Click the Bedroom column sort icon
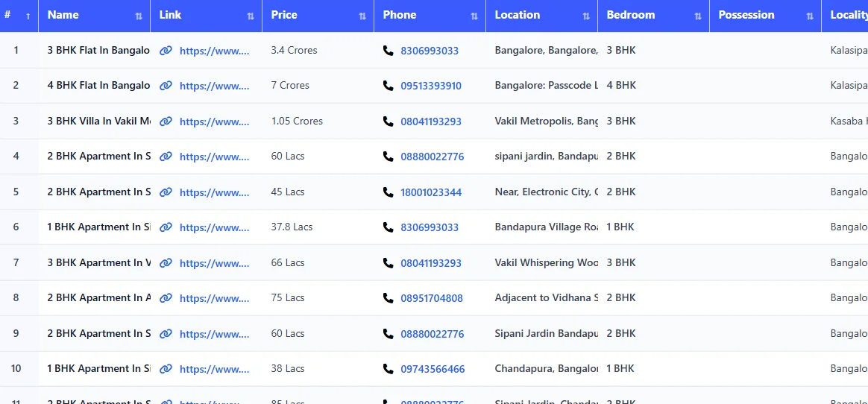 coord(698,16)
